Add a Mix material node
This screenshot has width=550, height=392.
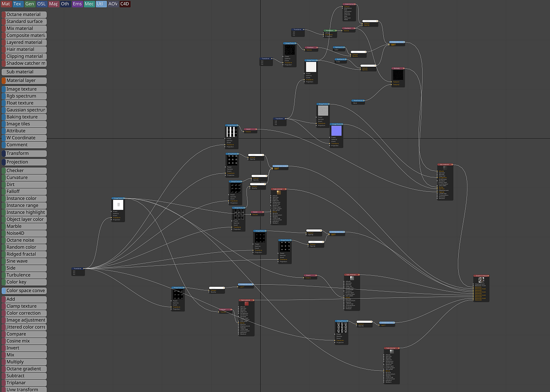(24, 28)
